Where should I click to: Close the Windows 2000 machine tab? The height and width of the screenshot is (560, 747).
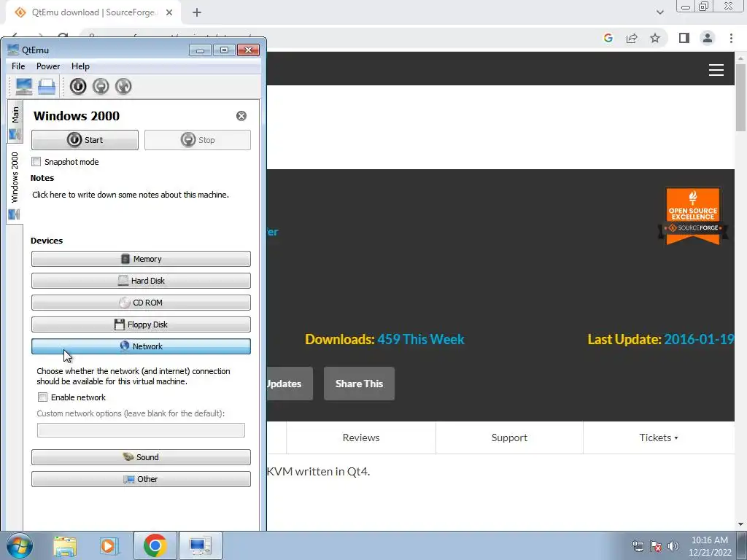241,116
